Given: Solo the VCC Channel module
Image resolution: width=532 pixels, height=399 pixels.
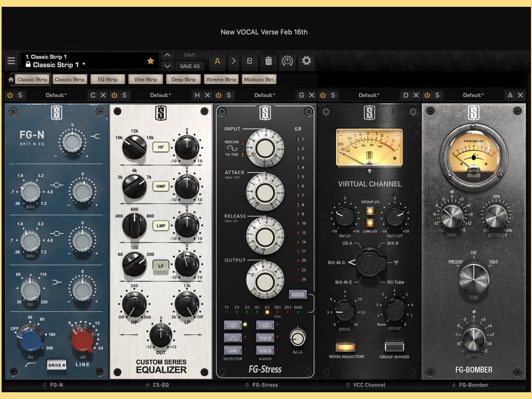Looking at the screenshot, I should pos(333,96).
